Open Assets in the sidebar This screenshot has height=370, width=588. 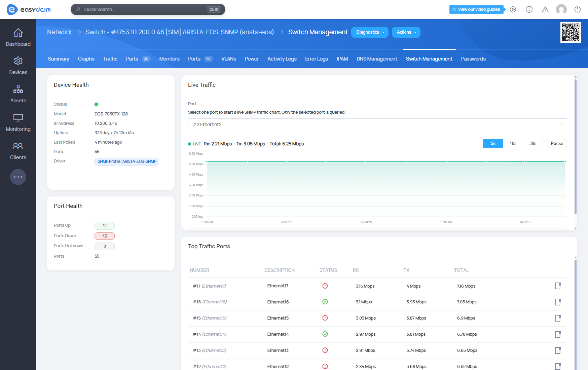[18, 94]
